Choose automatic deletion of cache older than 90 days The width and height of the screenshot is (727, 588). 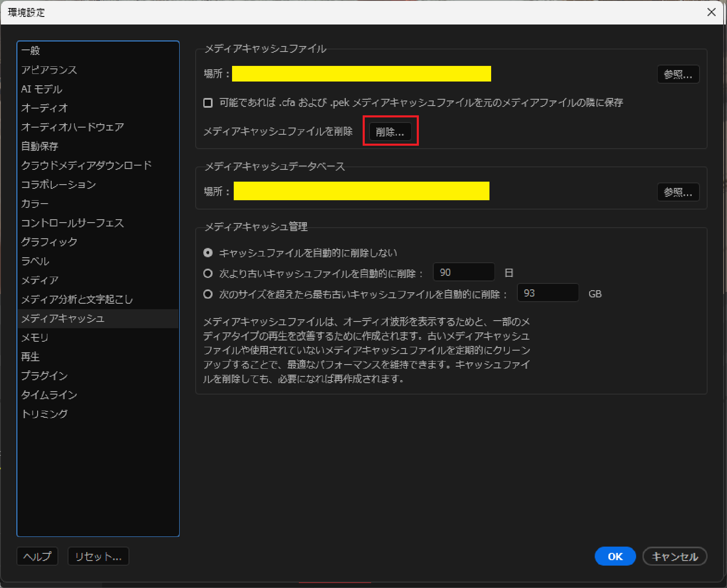click(x=208, y=273)
